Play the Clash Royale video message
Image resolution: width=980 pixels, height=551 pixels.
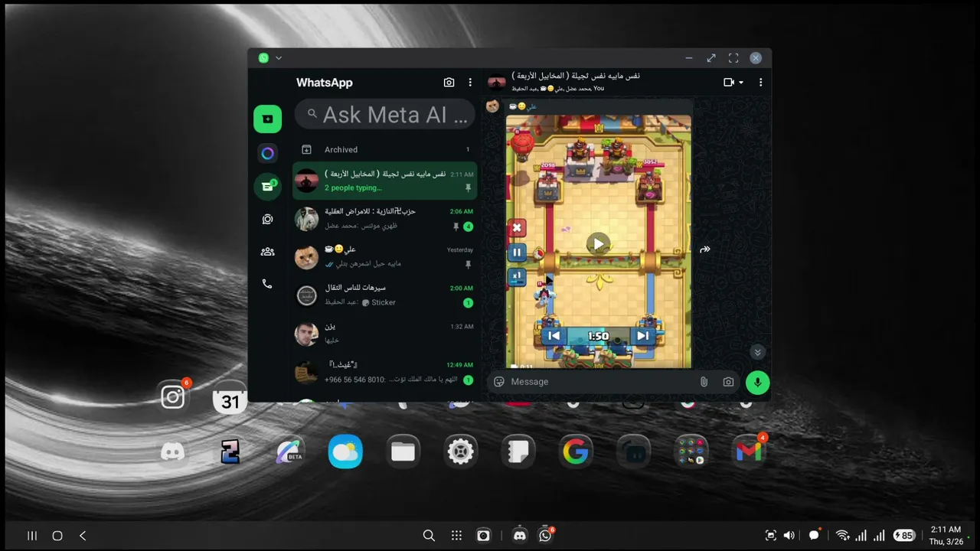[598, 243]
